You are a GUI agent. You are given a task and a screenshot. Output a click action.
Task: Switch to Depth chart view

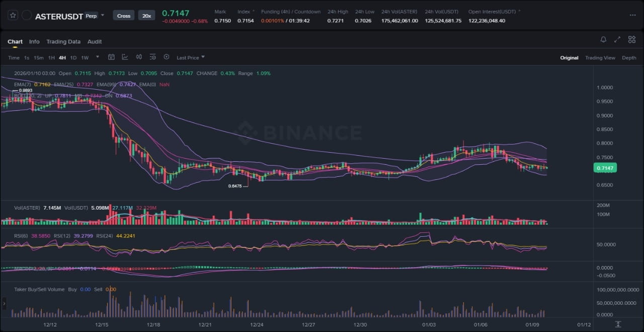point(629,57)
